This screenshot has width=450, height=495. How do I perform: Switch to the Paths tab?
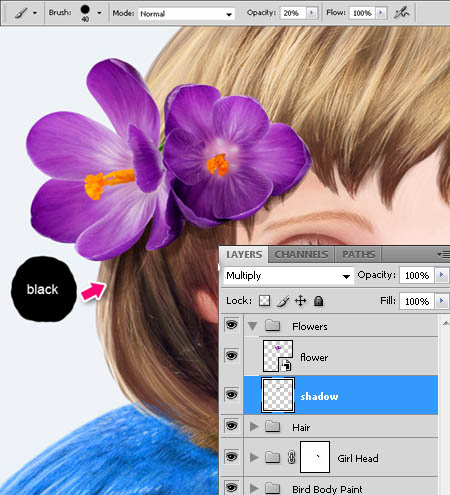(x=359, y=255)
